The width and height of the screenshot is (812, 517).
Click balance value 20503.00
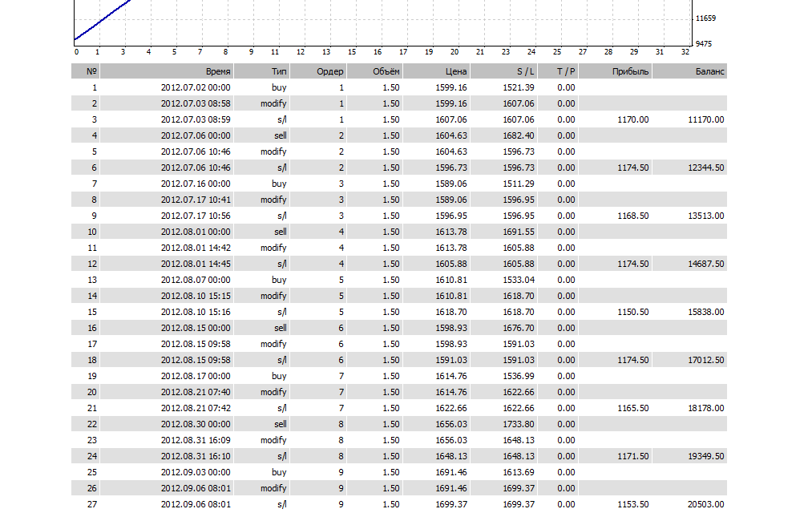pyautogui.click(x=706, y=505)
